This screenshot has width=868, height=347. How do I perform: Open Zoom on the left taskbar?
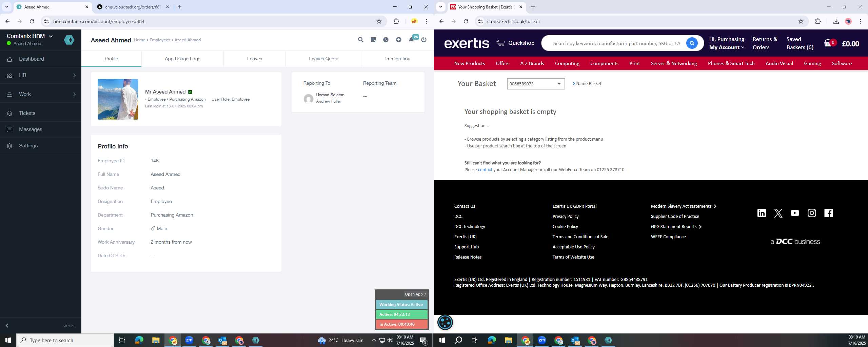click(189, 340)
